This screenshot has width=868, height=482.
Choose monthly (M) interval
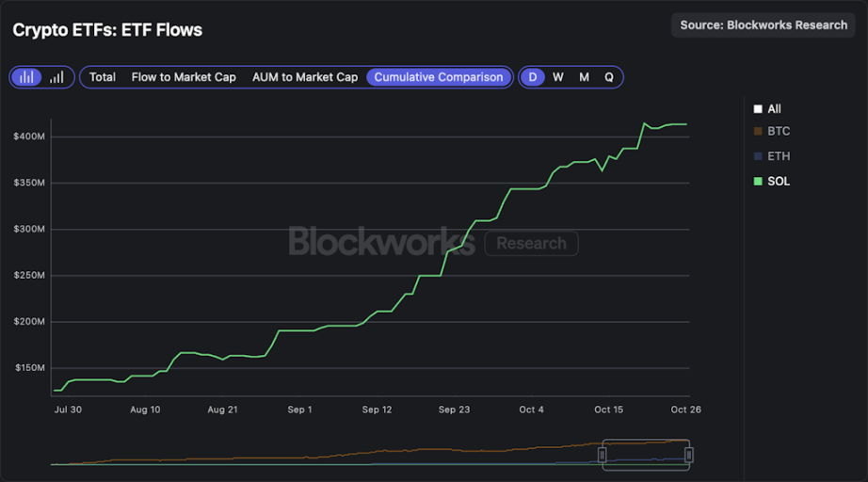coord(584,77)
